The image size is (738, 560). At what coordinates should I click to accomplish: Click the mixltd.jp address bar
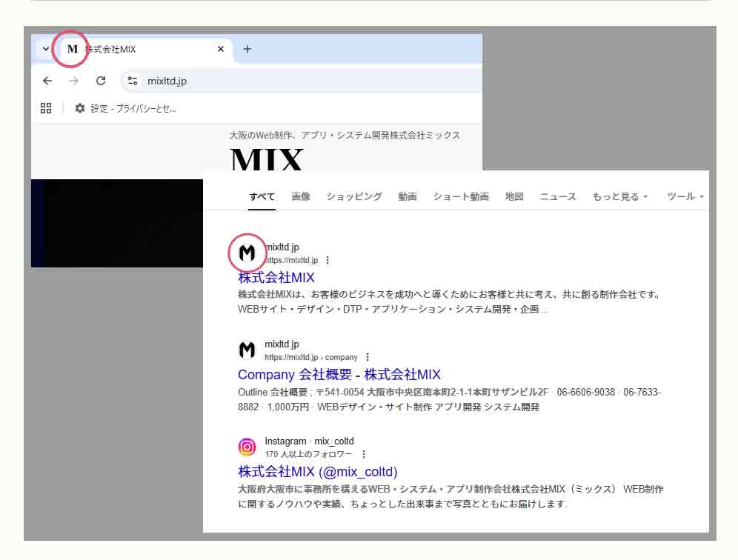tap(296, 81)
